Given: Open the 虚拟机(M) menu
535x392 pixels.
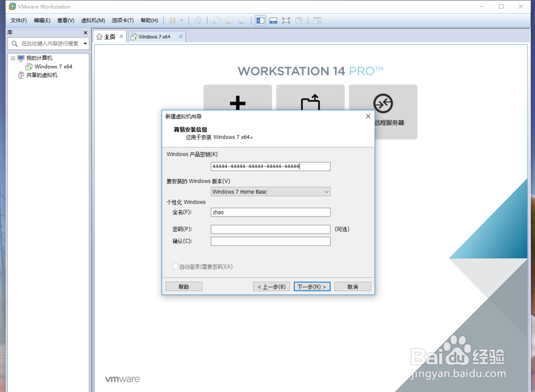Looking at the screenshot, I should (x=93, y=20).
